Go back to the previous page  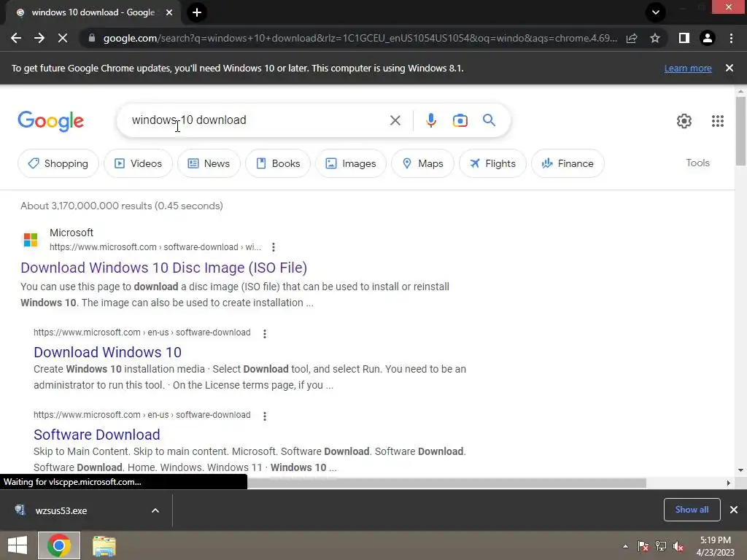pos(16,38)
